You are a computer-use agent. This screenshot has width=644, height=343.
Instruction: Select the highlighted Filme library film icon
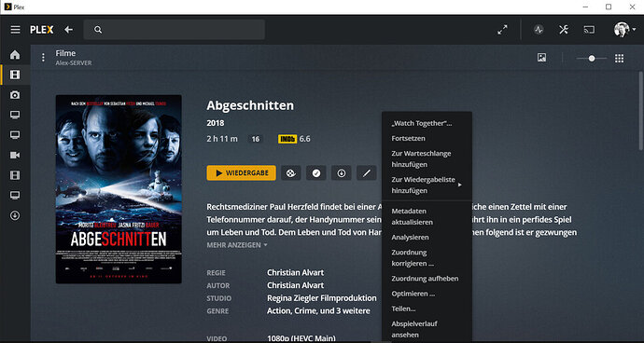coord(15,75)
